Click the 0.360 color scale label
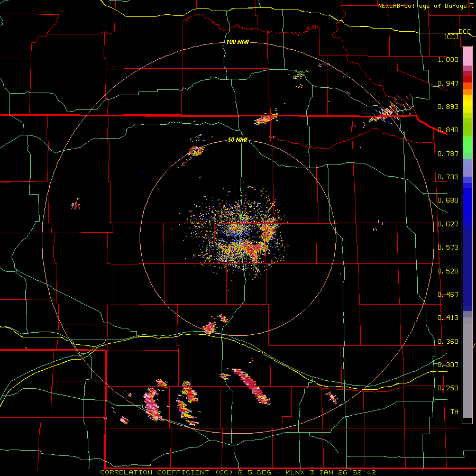The height and width of the screenshot is (476, 476). (448, 342)
